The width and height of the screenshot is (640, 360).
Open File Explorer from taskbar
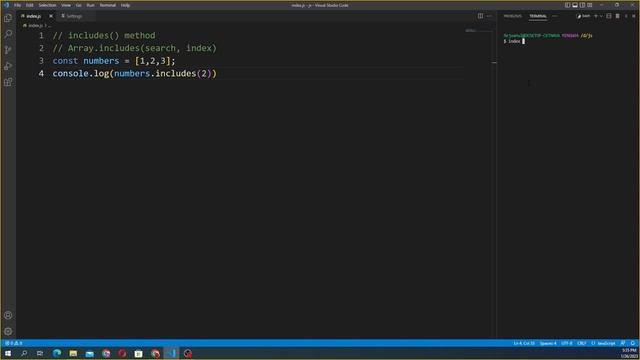[x=73, y=353]
